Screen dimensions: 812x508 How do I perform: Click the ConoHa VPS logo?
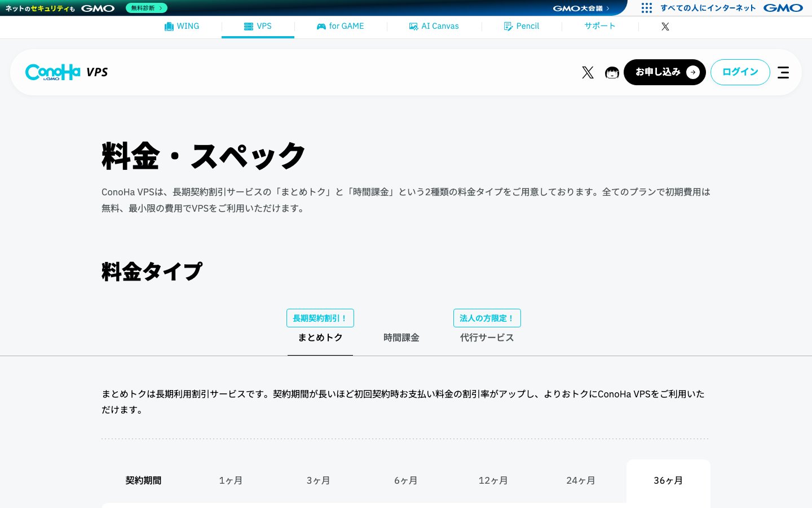tap(67, 72)
